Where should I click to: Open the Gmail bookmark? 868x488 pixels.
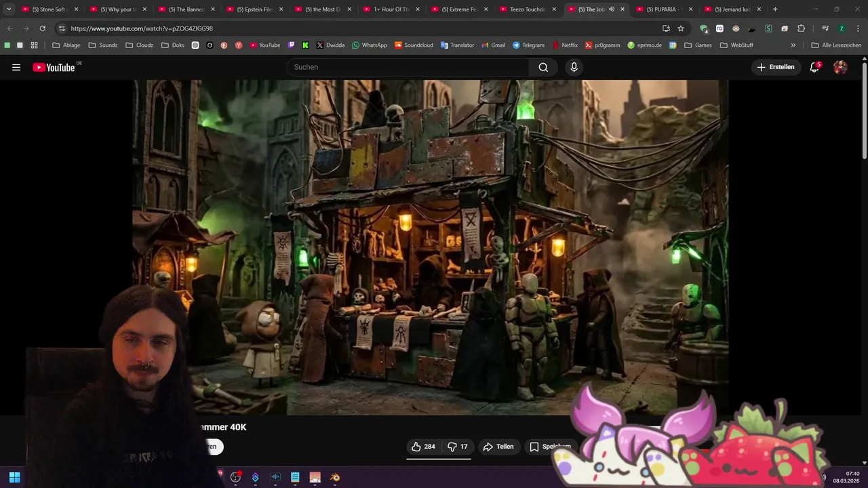click(493, 45)
